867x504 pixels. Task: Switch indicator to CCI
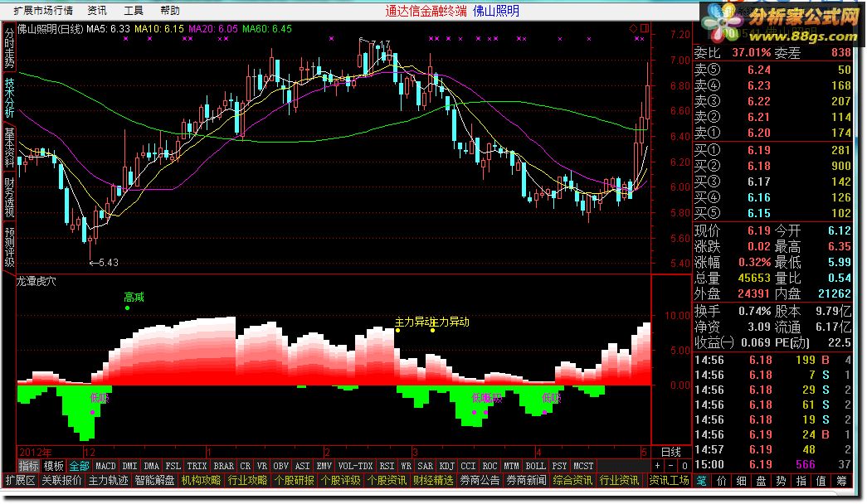point(468,466)
